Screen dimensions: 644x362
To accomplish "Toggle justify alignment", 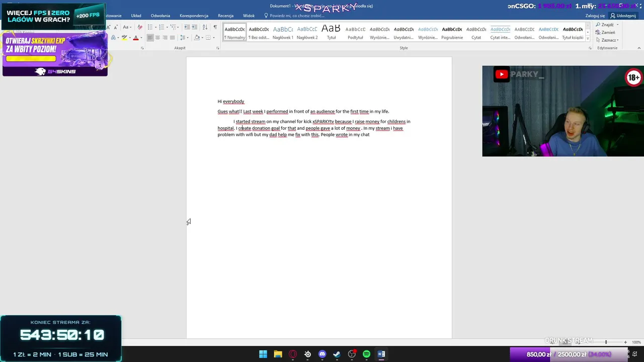I will [x=172, y=38].
